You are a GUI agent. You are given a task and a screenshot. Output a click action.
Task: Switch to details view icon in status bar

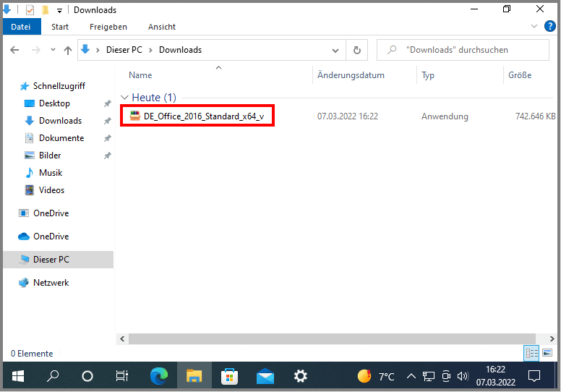click(x=532, y=353)
